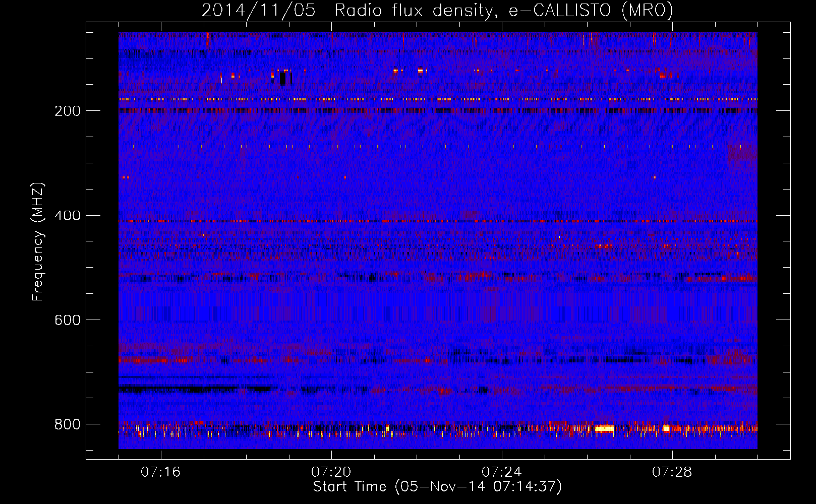Select the 'Frequency (MHZ)' axis label
This screenshot has width=816, height=504.
(x=37, y=241)
